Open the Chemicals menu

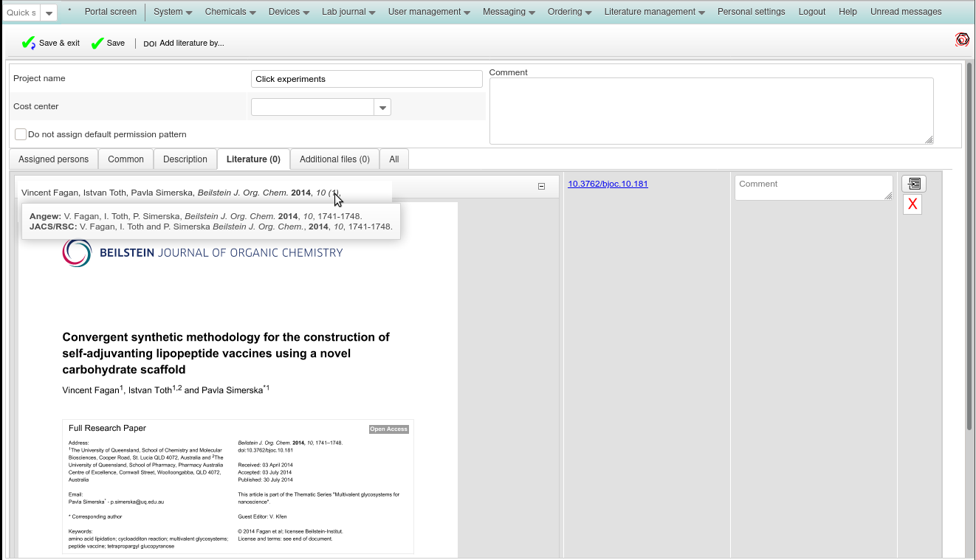point(230,12)
